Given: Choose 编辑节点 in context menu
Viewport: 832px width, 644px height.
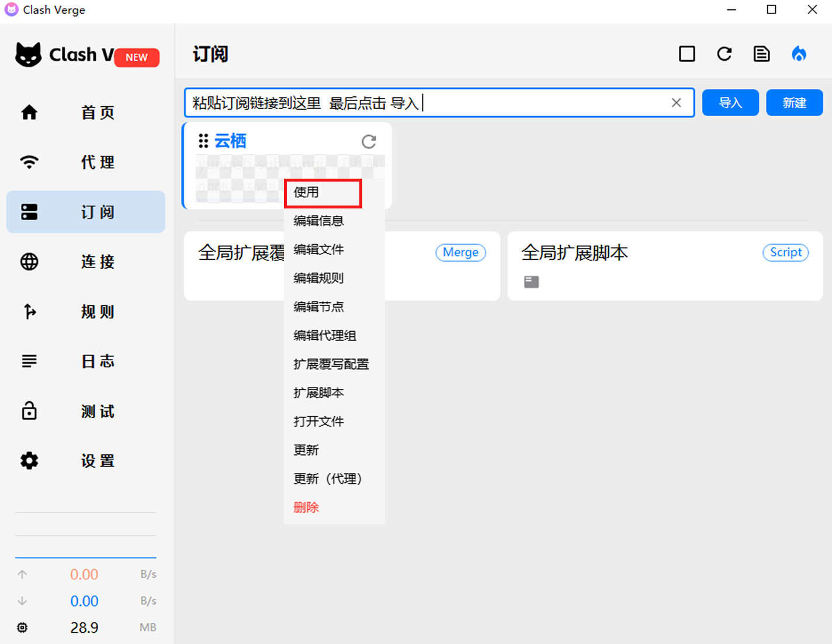Looking at the screenshot, I should point(334,307).
